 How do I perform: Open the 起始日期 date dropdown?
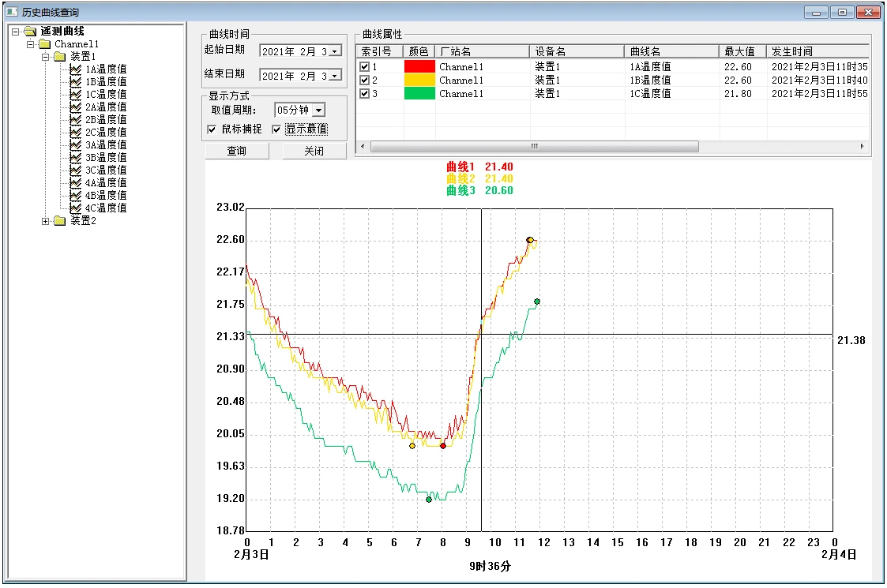coord(335,51)
